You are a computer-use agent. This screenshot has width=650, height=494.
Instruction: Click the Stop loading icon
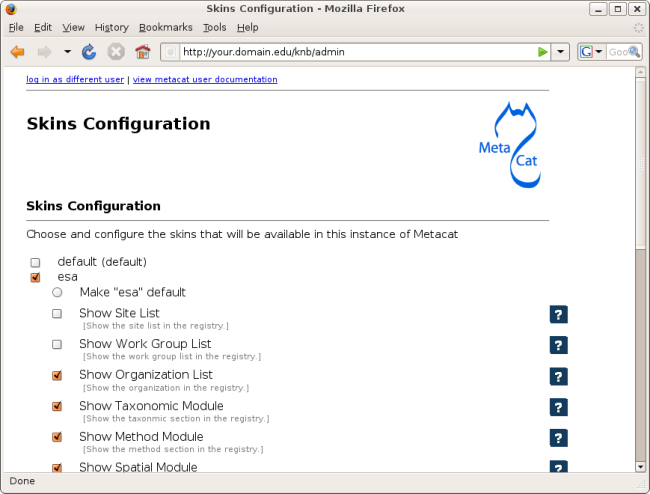click(116, 52)
